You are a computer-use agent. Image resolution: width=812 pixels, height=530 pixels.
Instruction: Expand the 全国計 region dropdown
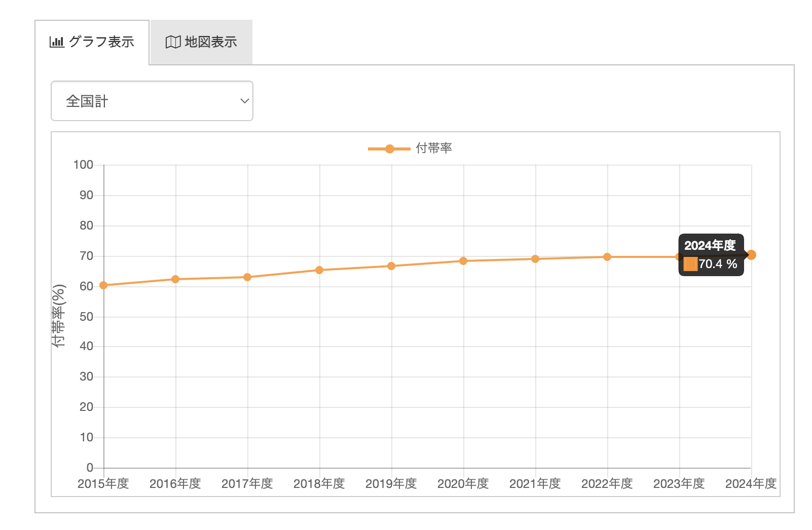tap(152, 101)
